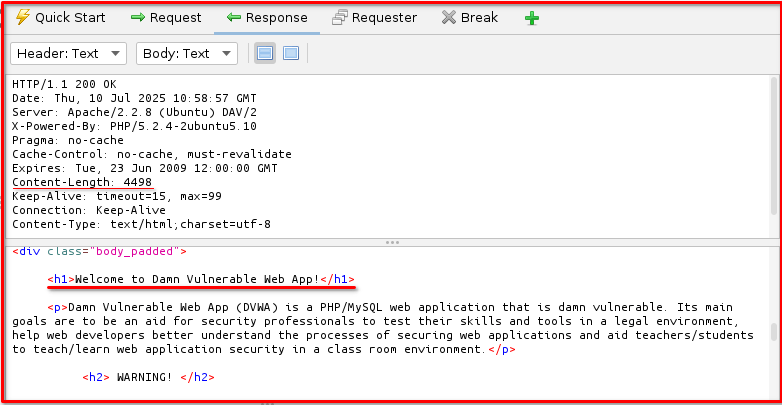Click the green plus add-tab icon
Screen dimensions: 782x405
click(532, 18)
